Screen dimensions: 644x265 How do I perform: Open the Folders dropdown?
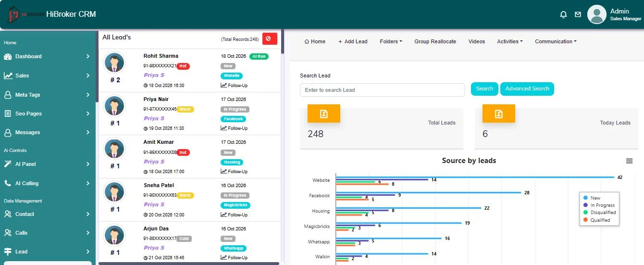pos(391,41)
